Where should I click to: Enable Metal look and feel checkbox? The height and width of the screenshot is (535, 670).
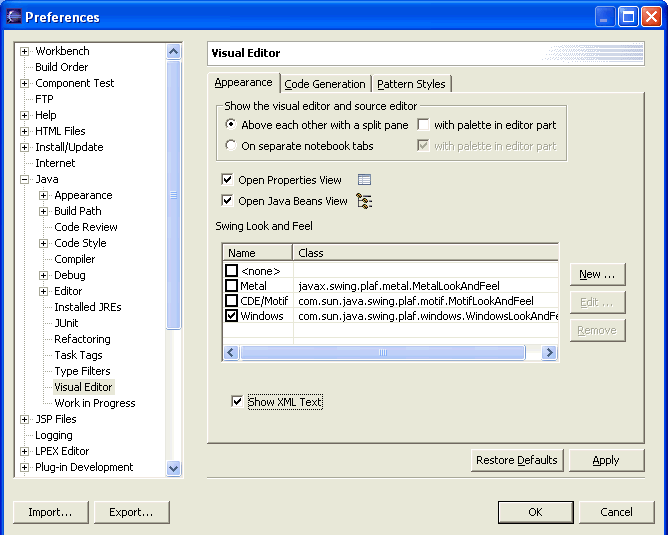click(232, 286)
